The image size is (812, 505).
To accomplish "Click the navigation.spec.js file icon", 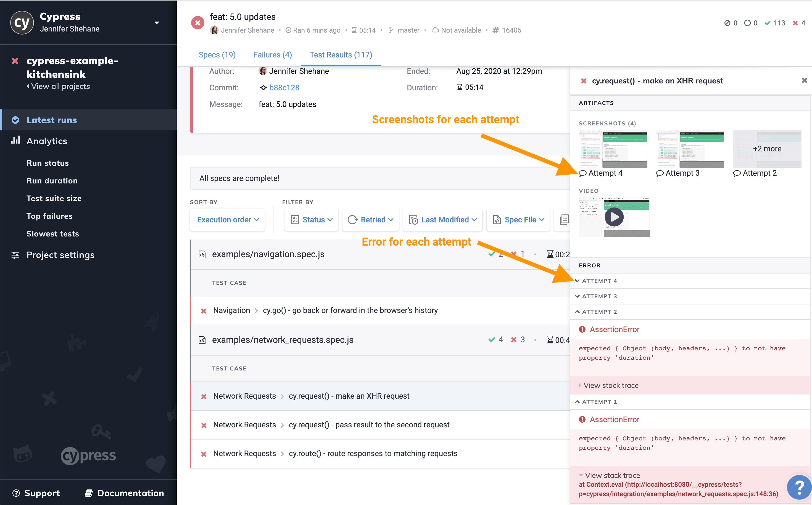I will pos(202,254).
